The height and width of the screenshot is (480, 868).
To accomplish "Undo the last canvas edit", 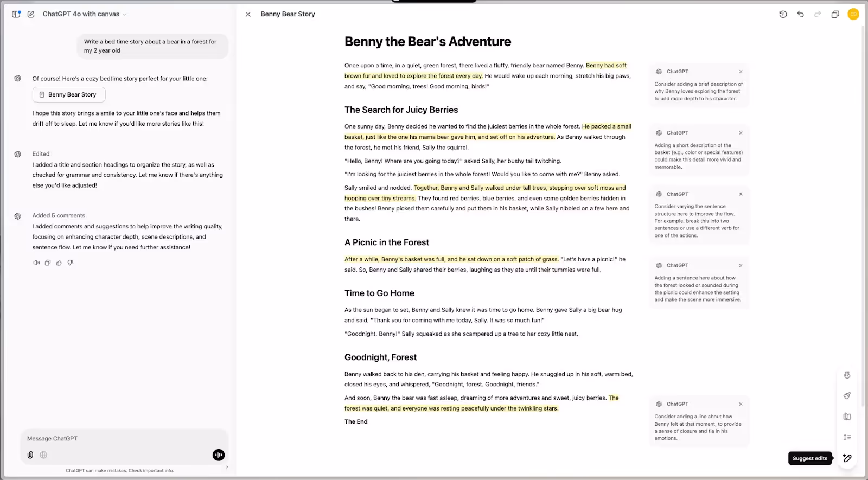I will click(800, 14).
